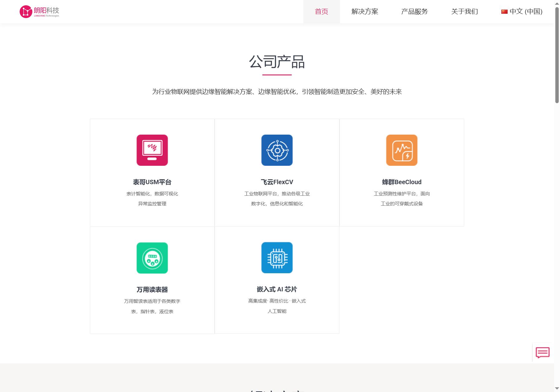
Task: Click the China flag icon in navigation
Action: [x=504, y=12]
